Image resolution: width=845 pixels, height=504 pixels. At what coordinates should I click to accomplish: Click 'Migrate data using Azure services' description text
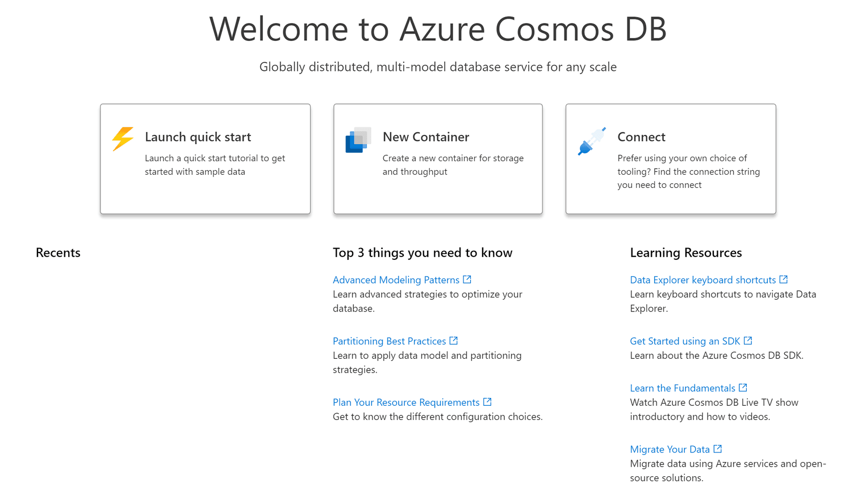[x=728, y=471]
